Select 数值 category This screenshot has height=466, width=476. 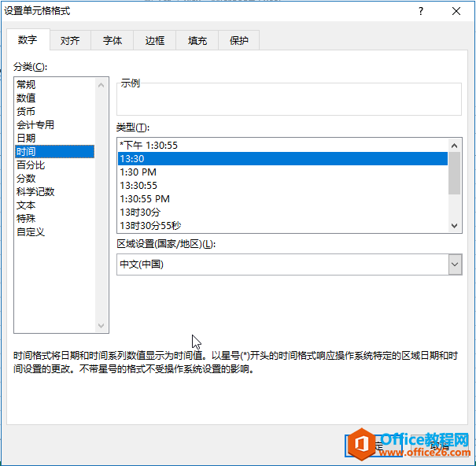pyautogui.click(x=54, y=98)
